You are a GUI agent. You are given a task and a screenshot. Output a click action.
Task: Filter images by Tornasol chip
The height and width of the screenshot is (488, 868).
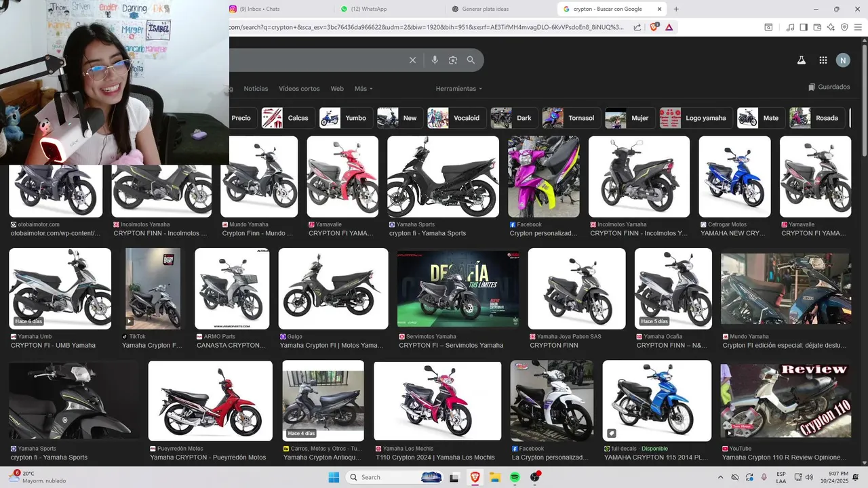[570, 118]
